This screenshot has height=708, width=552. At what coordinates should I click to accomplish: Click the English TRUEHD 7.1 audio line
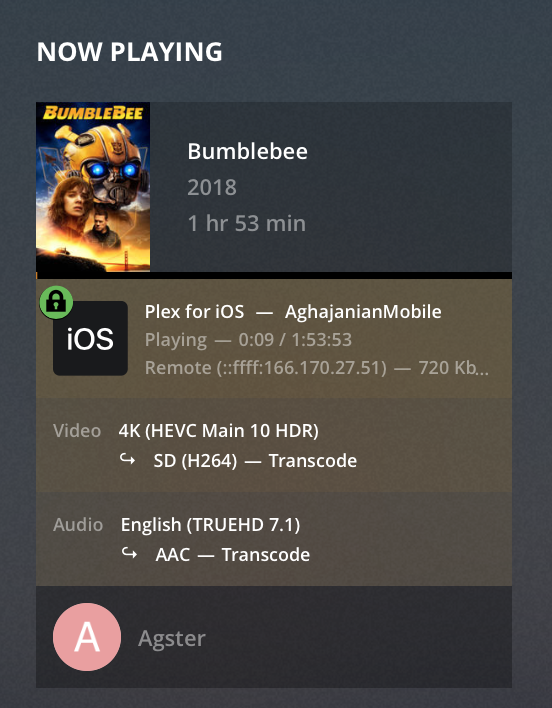[x=210, y=525]
